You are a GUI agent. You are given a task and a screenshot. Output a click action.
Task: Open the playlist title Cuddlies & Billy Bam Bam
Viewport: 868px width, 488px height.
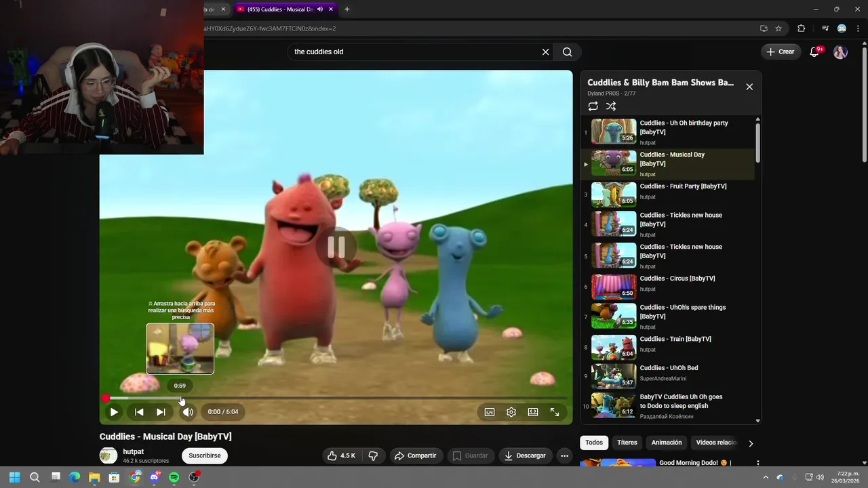tap(660, 83)
